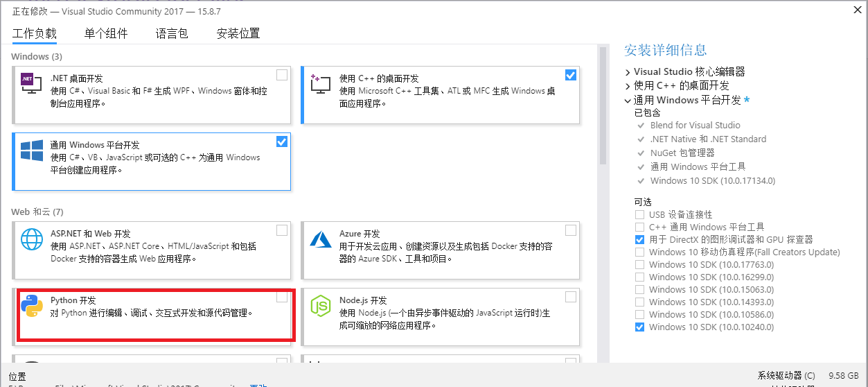Uncheck Windows 10 SDK (10.0.10240.0)
The width and height of the screenshot is (868, 387).
(x=639, y=327)
